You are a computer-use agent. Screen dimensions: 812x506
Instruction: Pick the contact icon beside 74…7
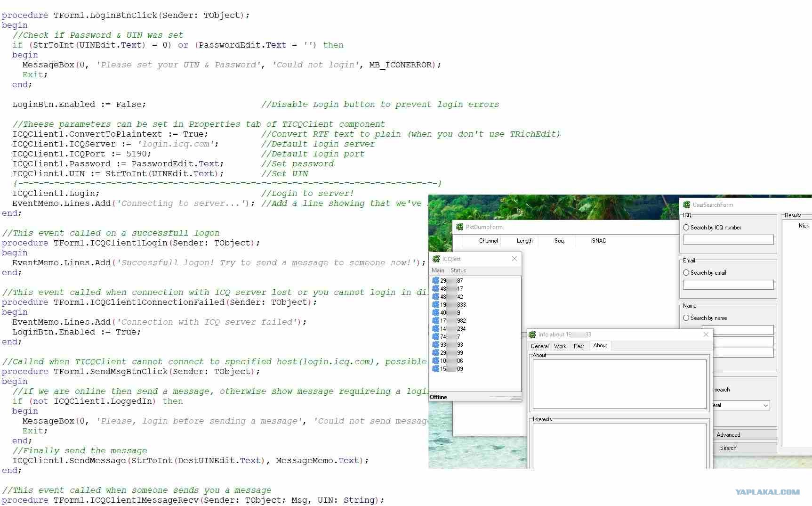click(x=435, y=336)
